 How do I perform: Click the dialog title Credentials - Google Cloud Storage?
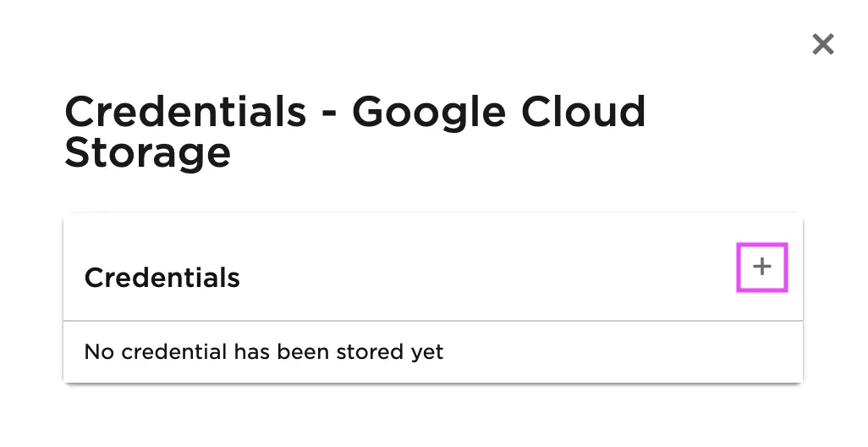pos(354,132)
